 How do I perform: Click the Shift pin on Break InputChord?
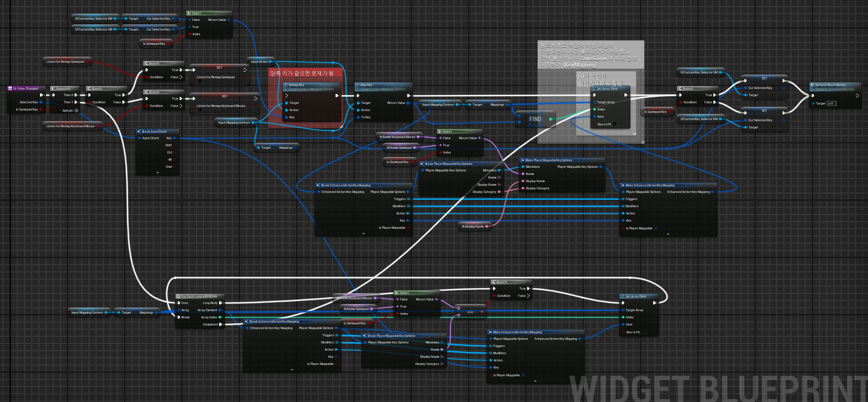coord(173,145)
